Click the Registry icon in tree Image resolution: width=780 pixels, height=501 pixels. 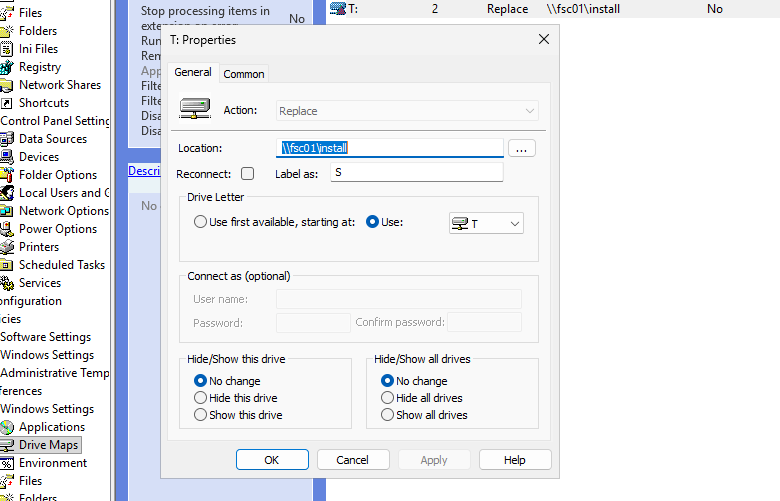pyautogui.click(x=7, y=67)
